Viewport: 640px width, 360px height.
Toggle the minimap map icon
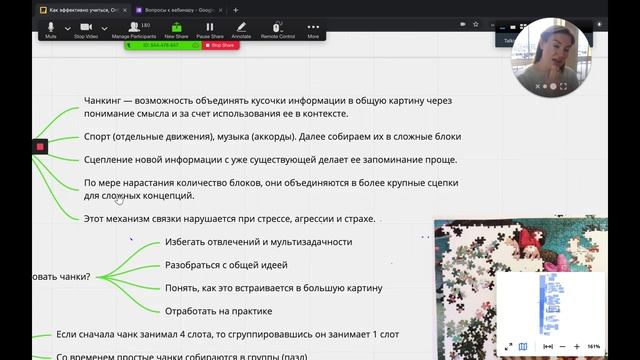tap(523, 347)
